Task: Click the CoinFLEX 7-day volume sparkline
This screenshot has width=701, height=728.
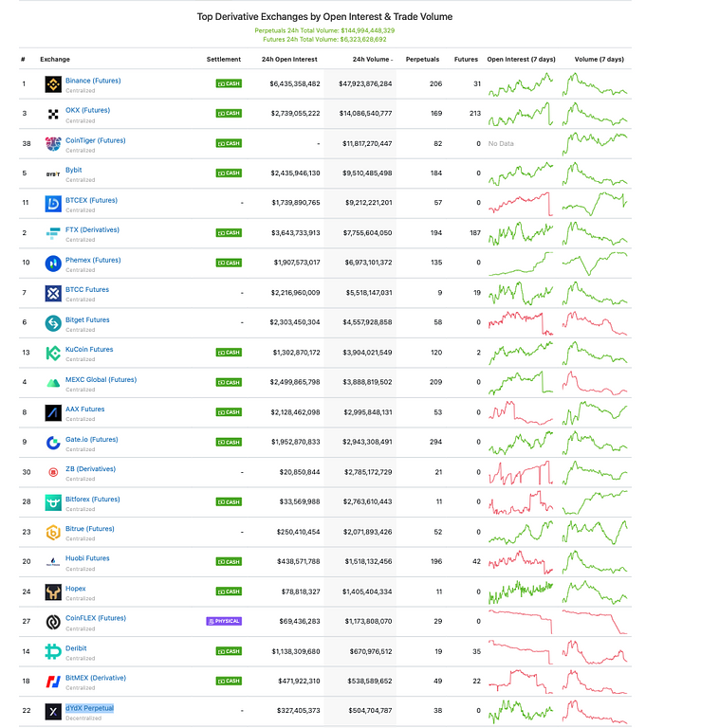Action: coord(595,622)
